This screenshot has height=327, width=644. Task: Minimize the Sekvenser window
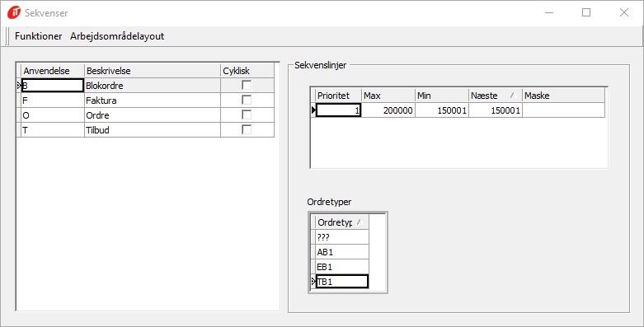click(x=548, y=12)
